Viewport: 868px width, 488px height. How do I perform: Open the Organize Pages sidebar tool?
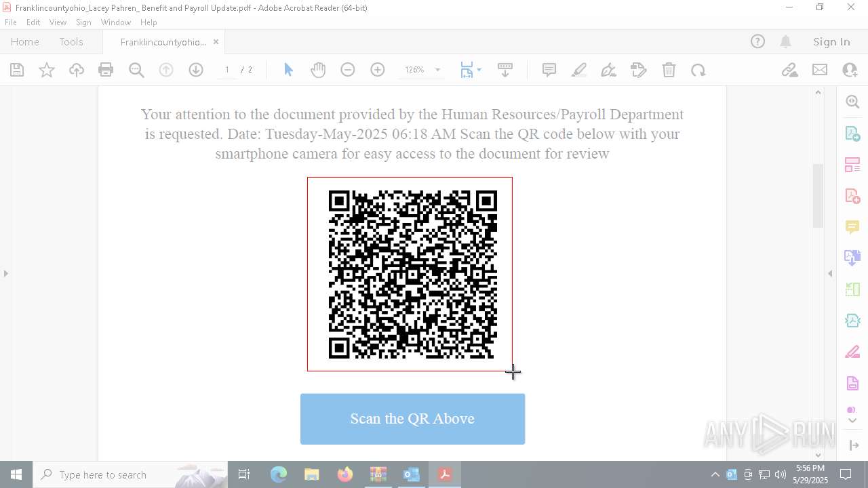tap(852, 165)
